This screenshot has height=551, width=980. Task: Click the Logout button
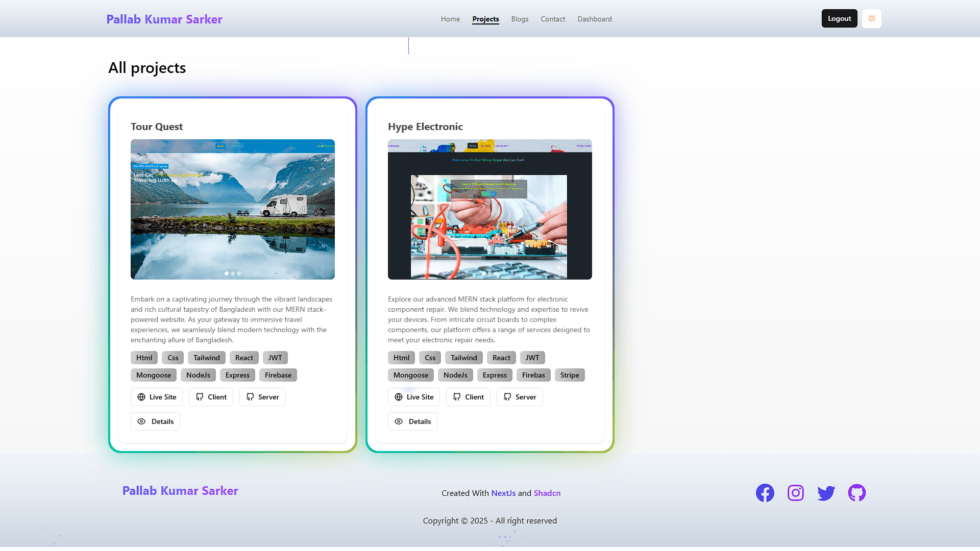tap(840, 18)
